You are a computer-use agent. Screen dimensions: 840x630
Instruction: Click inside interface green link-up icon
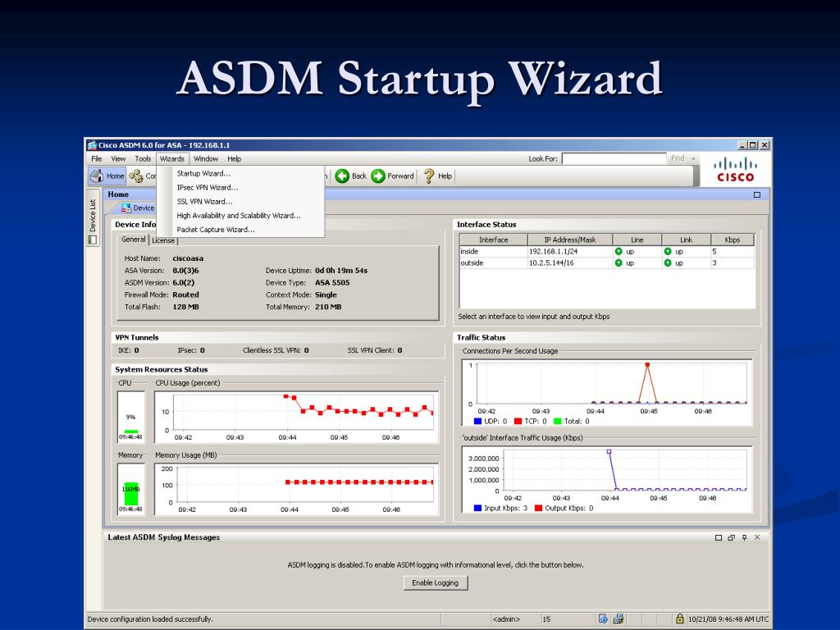click(668, 251)
